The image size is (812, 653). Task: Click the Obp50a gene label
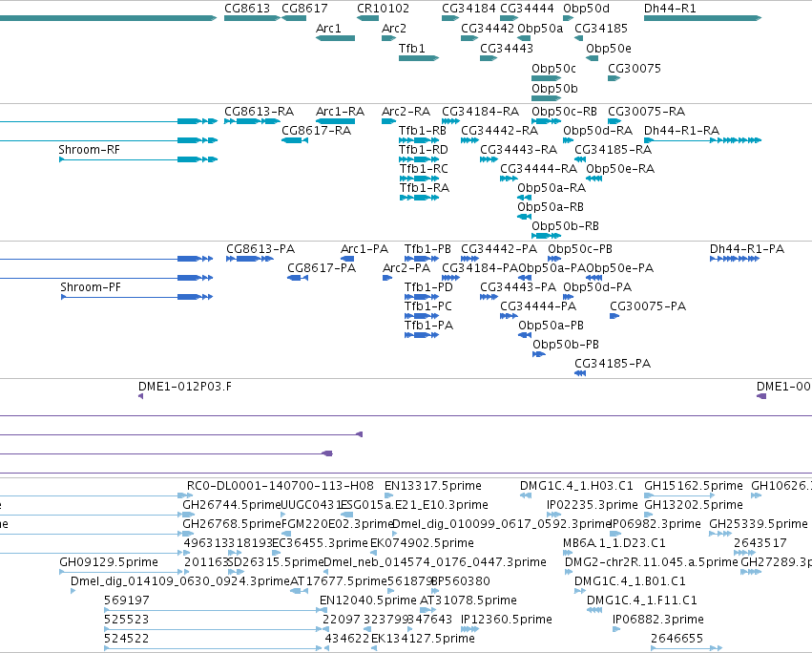540,29
